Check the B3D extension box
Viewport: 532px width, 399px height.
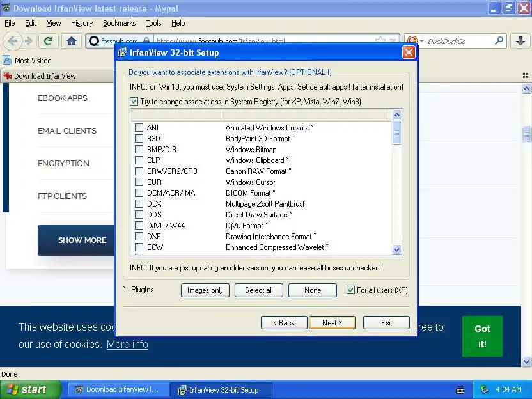(139, 138)
